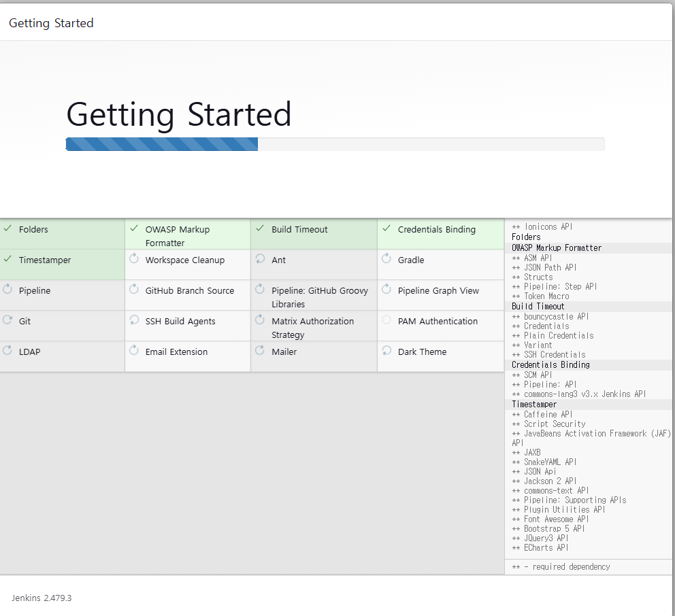
Task: Click the checkmark icon beside Credentials Binding
Action: click(386, 228)
